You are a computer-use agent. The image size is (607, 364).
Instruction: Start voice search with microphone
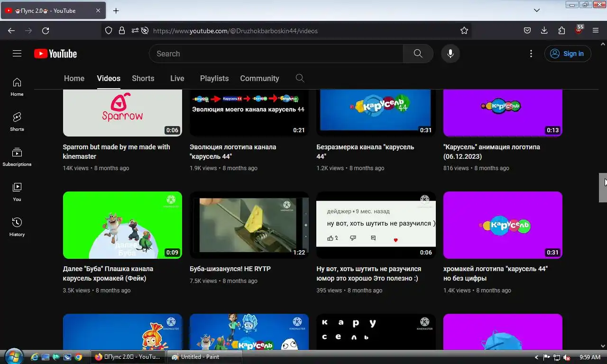coord(451,54)
